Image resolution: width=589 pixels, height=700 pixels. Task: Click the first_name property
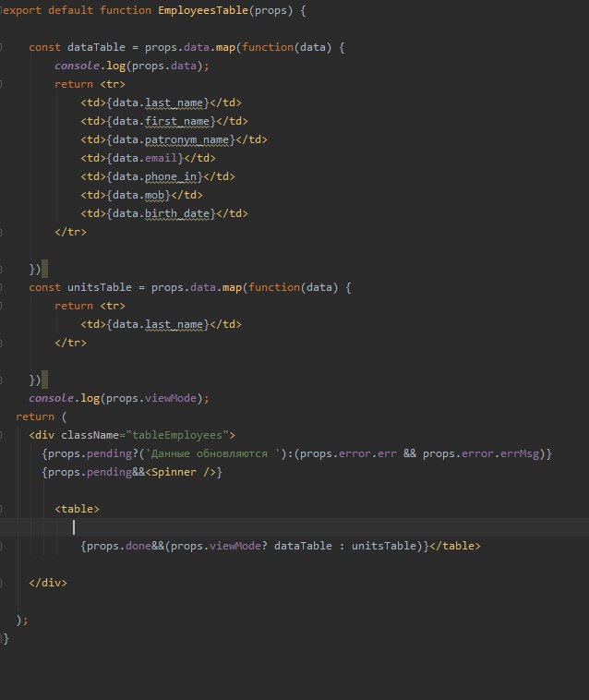pos(177,121)
